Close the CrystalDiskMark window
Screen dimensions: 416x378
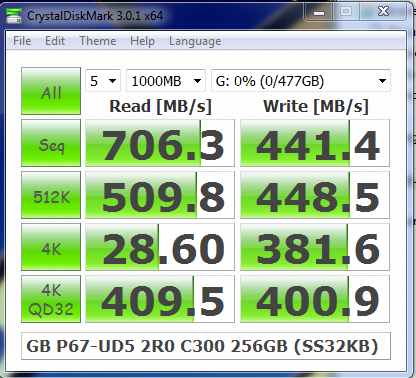coord(384,12)
